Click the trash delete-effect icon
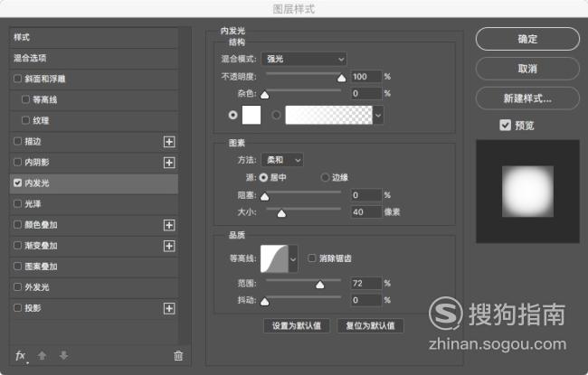The image size is (588, 375). click(178, 355)
